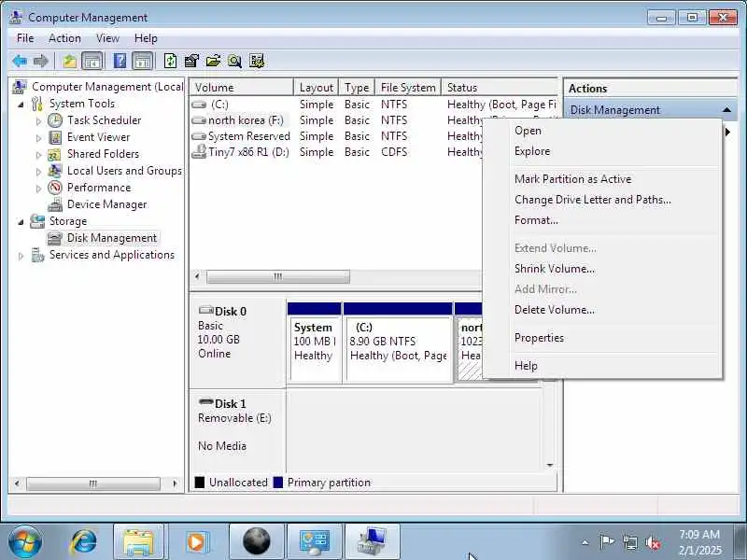Click the magnifier search toolbar icon
This screenshot has height=560, width=747.
coord(234,61)
